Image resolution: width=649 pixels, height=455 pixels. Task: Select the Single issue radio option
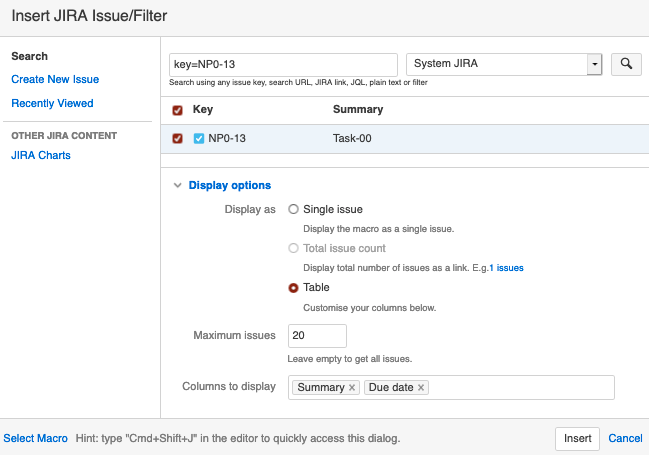click(x=293, y=210)
